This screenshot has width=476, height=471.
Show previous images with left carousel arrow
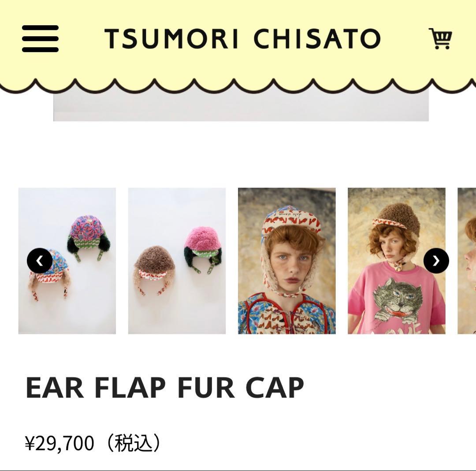click(x=40, y=261)
